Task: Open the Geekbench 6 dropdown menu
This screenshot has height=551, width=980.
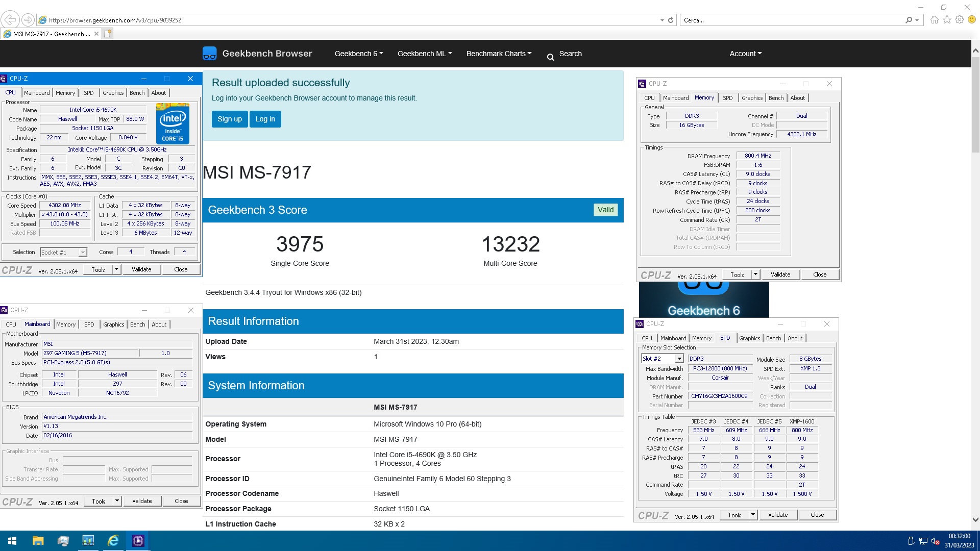Action: click(359, 54)
